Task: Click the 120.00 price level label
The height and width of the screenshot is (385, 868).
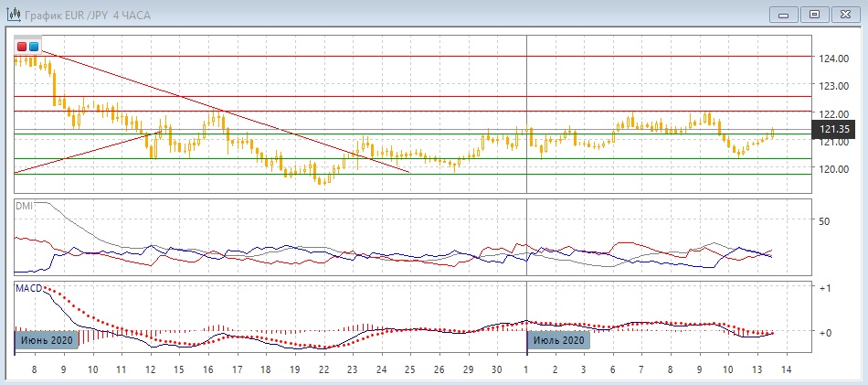Action: 834,170
